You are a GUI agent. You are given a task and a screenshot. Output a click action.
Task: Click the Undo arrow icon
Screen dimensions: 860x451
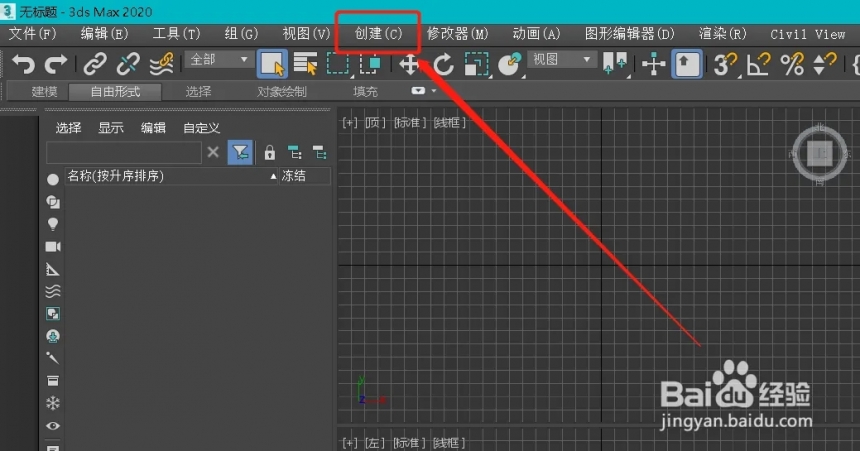click(23, 64)
